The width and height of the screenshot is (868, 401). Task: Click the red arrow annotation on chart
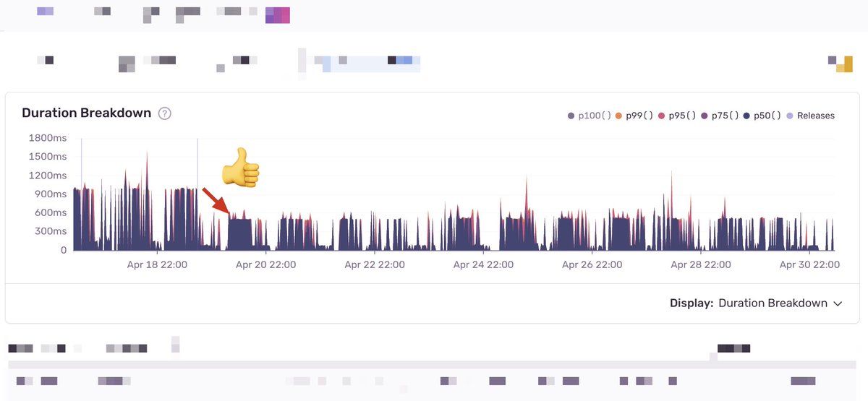216,202
